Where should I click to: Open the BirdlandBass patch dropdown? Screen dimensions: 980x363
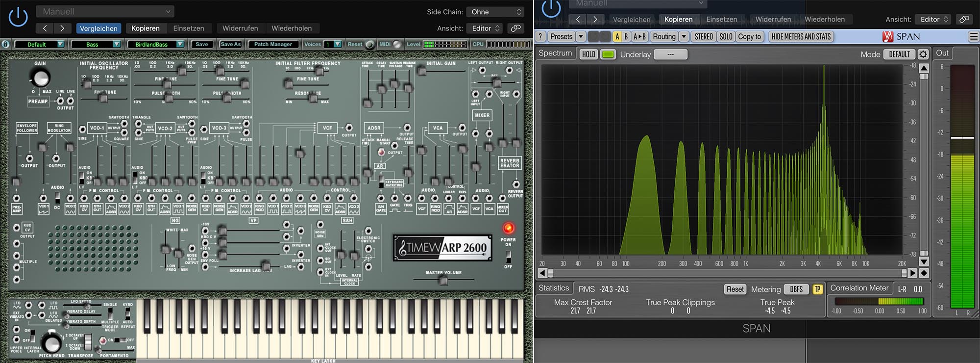pyautogui.click(x=156, y=44)
